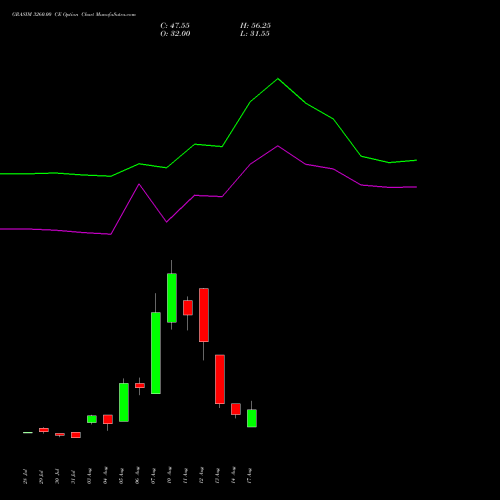The image size is (500, 500).
Task: Click the red candle for 29 Jul
Action: (44, 430)
